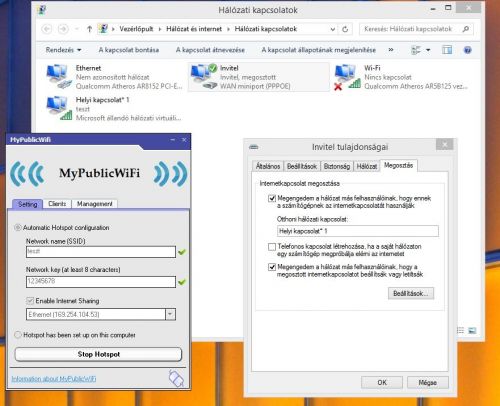Switch to the Beállítások tab

click(302, 166)
